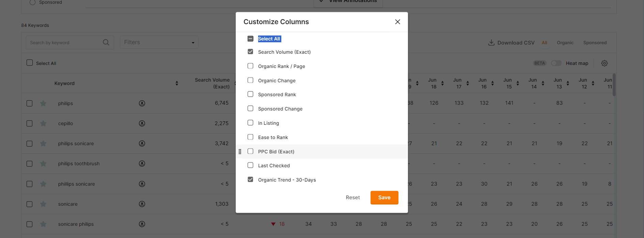Select the philips sonicare row checkbox
The height and width of the screenshot is (238, 644).
coord(30,143)
